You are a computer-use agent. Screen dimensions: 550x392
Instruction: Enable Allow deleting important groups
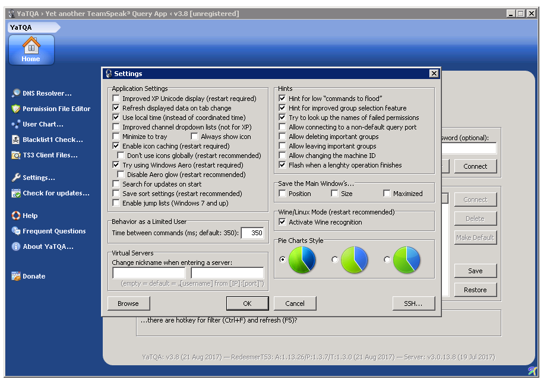click(282, 137)
